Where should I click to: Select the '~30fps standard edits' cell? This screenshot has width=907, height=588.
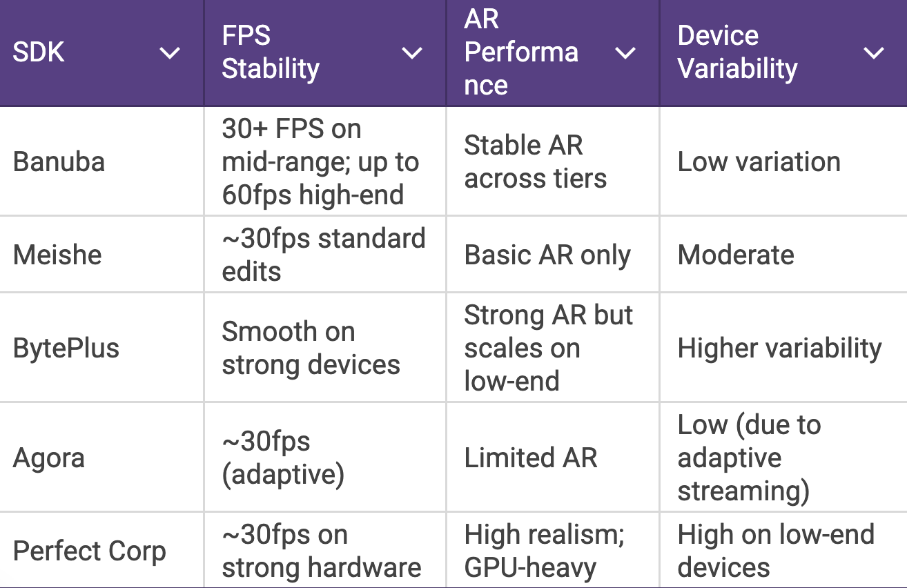tap(323, 255)
